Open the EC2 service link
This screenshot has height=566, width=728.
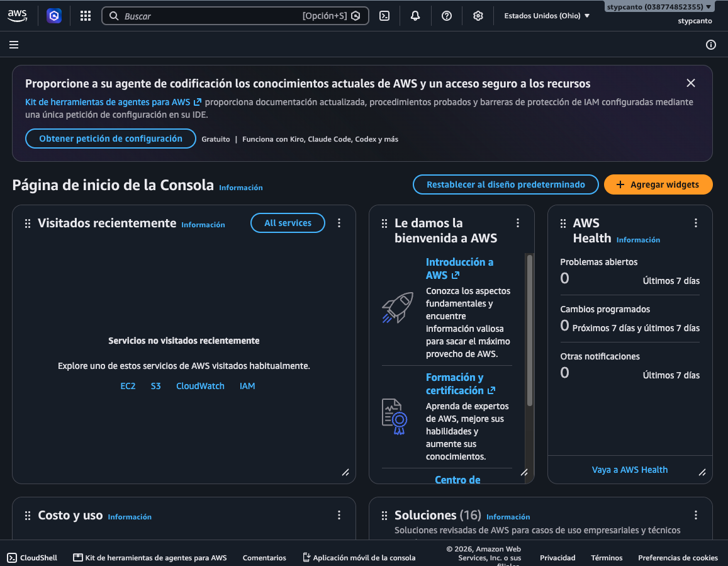(x=128, y=386)
